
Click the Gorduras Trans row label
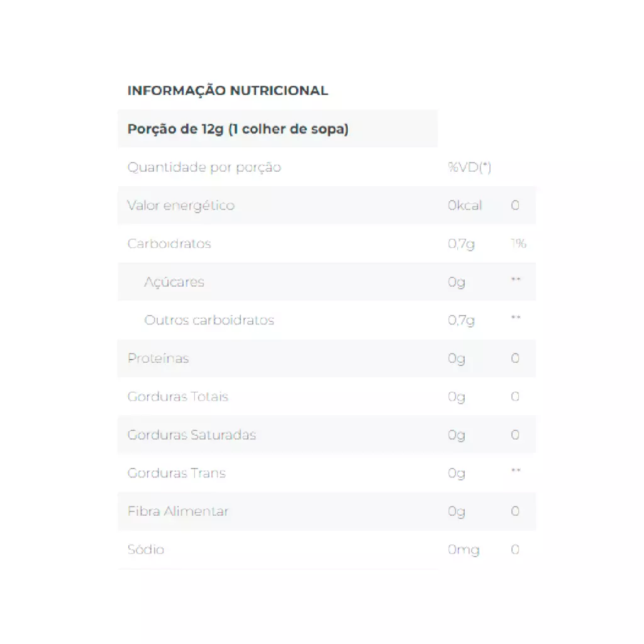pos(176,474)
